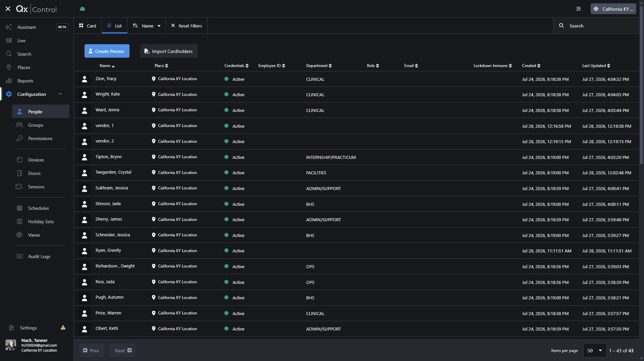Open the People menu item
This screenshot has height=361, width=644.
(x=41, y=112)
